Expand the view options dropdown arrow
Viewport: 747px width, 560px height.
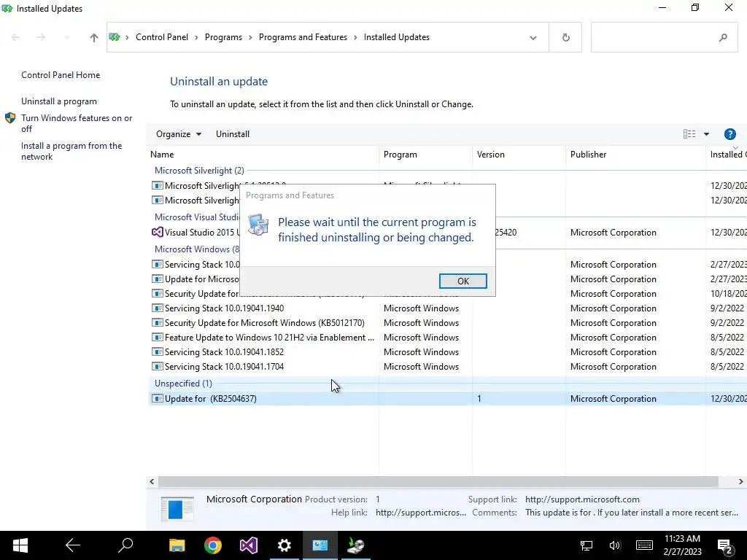[706, 134]
